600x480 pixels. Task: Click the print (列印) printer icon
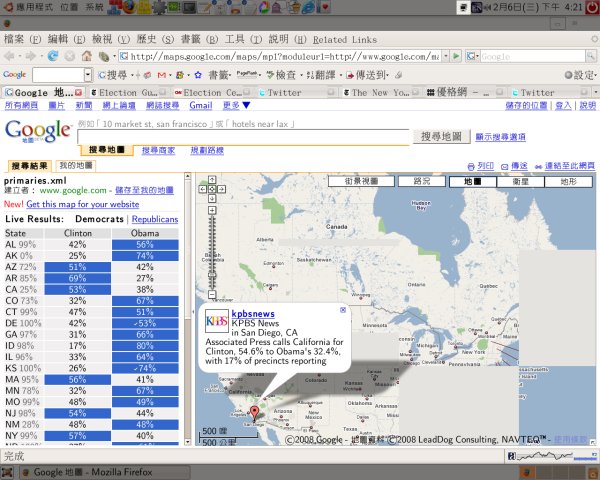click(x=471, y=167)
